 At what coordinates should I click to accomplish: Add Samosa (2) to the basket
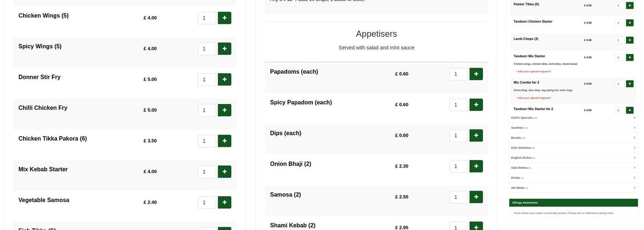pyautogui.click(x=476, y=197)
